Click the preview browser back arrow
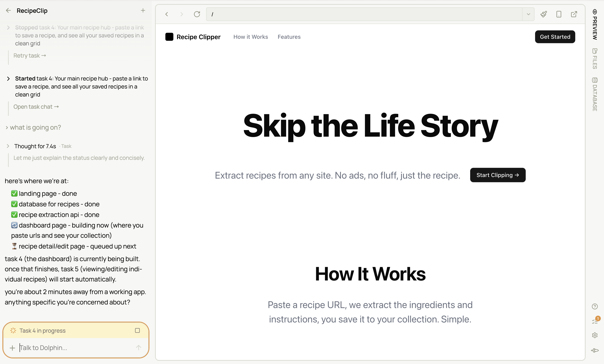 [x=167, y=14]
